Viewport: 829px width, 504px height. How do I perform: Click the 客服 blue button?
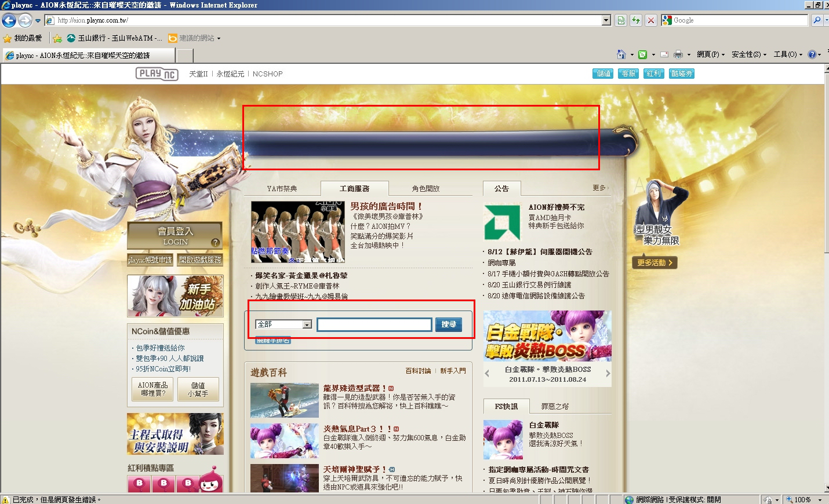pos(628,74)
